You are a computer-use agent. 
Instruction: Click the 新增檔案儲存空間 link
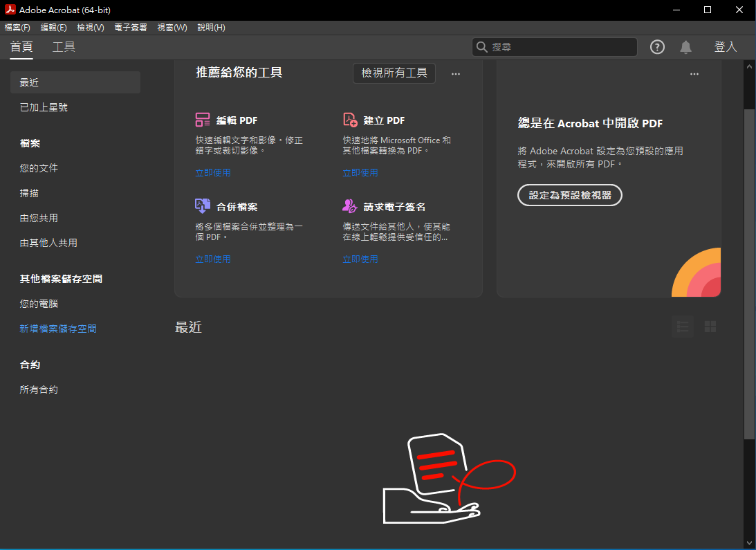(x=58, y=329)
